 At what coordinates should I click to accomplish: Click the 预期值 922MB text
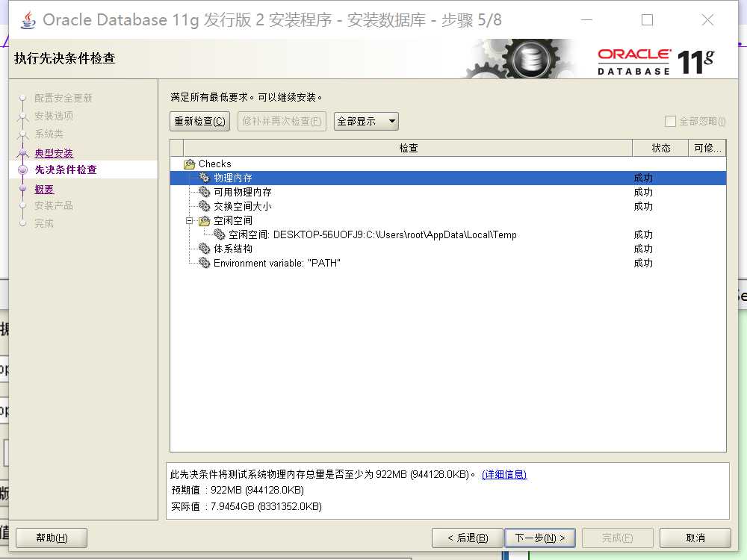(x=238, y=491)
